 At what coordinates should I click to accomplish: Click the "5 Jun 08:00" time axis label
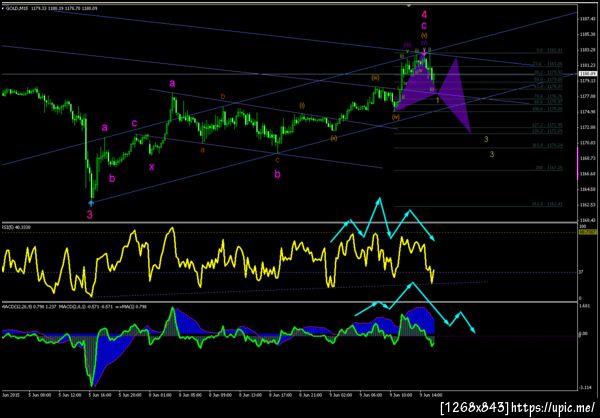point(38,393)
